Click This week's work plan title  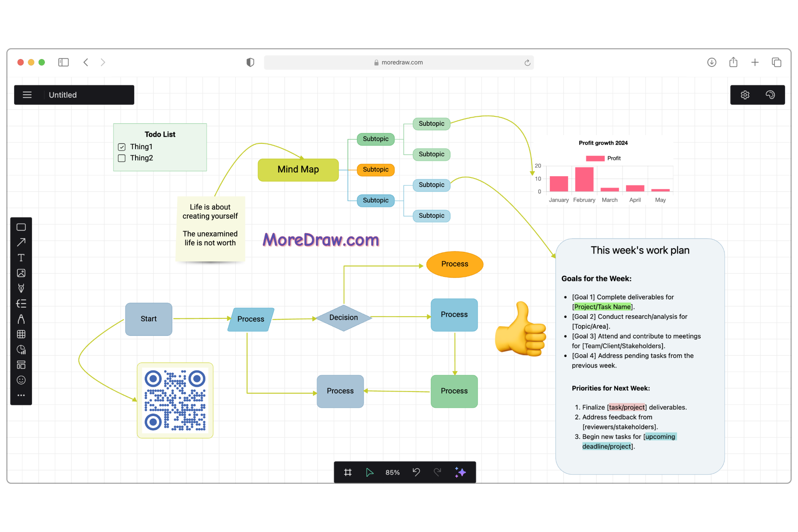click(x=640, y=250)
